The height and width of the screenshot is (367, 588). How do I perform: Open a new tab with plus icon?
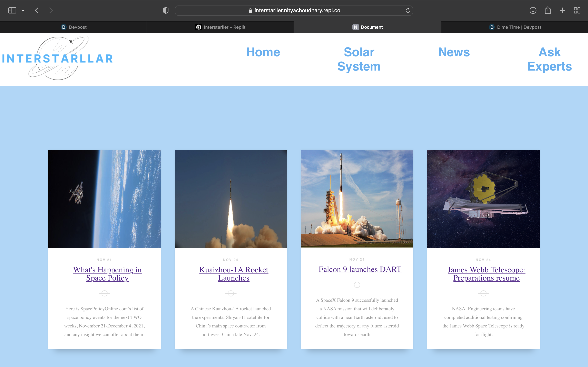tap(562, 10)
